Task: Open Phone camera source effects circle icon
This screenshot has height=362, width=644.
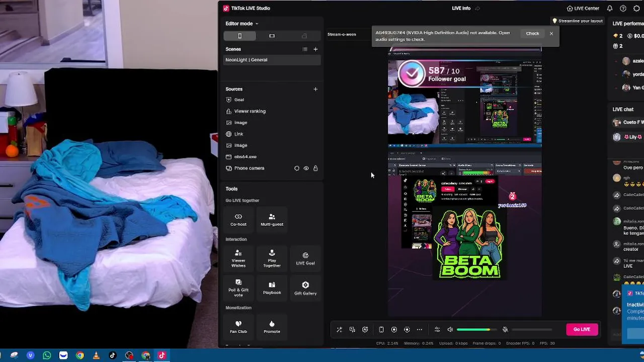Action: click(296, 168)
